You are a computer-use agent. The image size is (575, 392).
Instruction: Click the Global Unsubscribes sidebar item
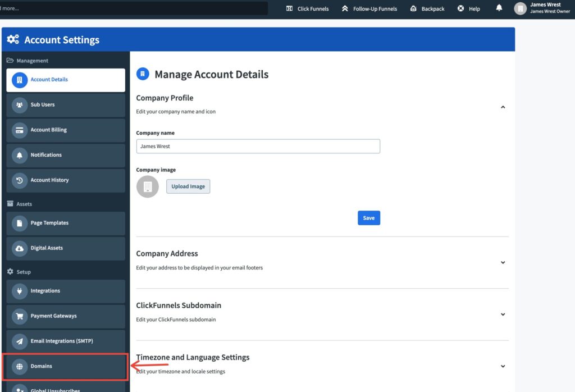[66, 388]
